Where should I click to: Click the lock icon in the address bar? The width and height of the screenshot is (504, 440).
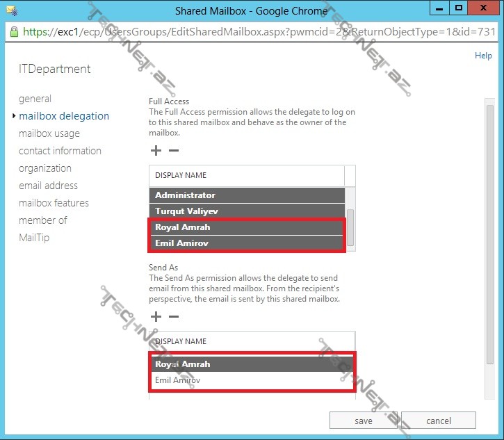(14, 31)
